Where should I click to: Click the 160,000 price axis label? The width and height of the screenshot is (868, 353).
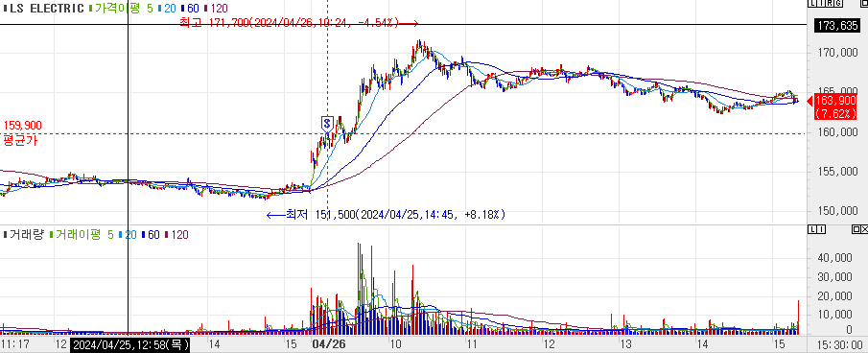[x=838, y=132]
